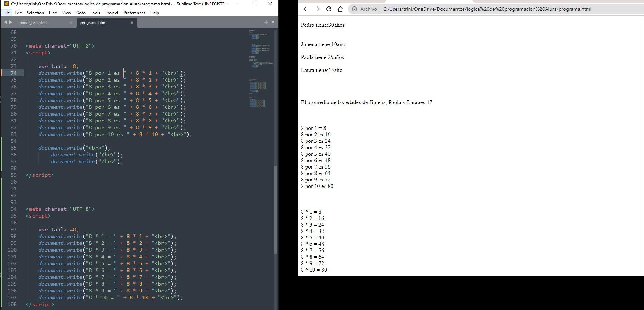Click "8 * 6 = 48" in browser output
The height and width of the screenshot is (310, 644).
coord(312,244)
